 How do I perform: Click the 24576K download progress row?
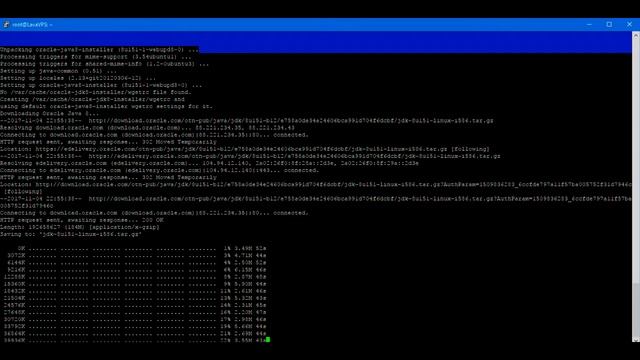pyautogui.click(x=135, y=305)
